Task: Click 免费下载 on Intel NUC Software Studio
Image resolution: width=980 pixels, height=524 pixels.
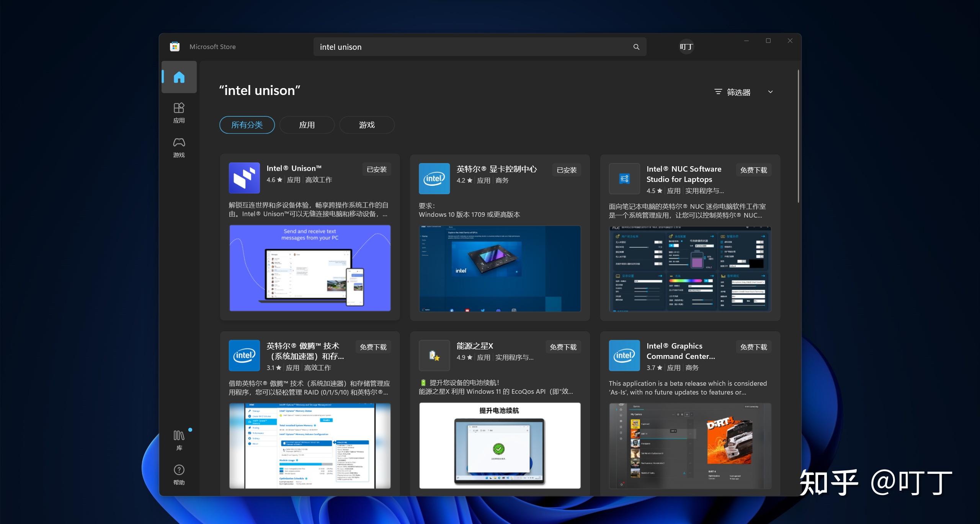Action: [x=753, y=169]
